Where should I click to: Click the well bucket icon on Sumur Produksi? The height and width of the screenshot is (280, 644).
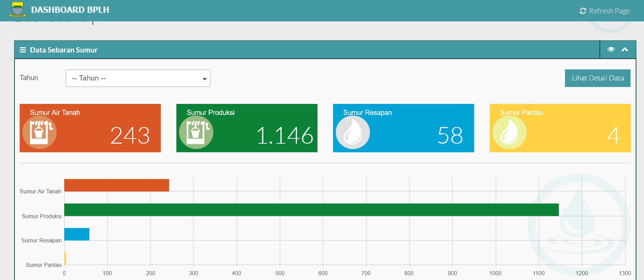pyautogui.click(x=196, y=132)
